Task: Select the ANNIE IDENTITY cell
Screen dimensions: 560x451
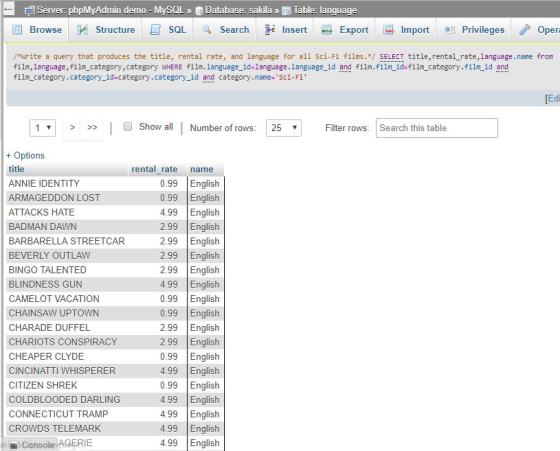Action: click(67, 184)
